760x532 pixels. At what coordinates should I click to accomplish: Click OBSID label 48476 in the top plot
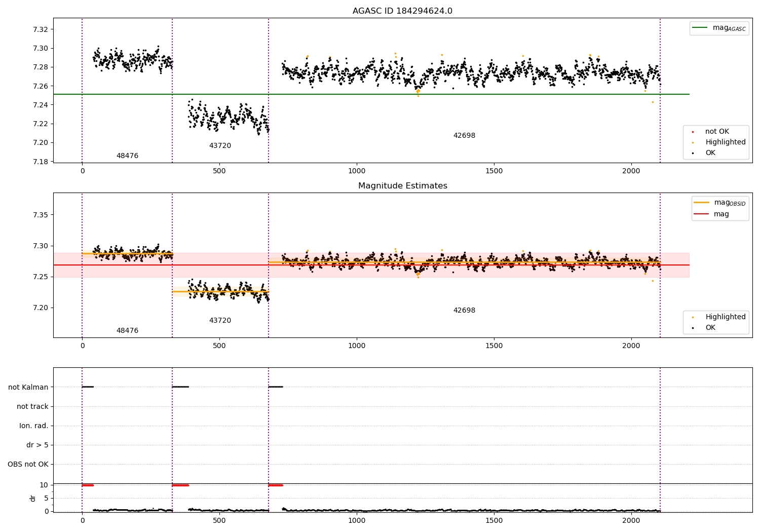click(x=127, y=156)
